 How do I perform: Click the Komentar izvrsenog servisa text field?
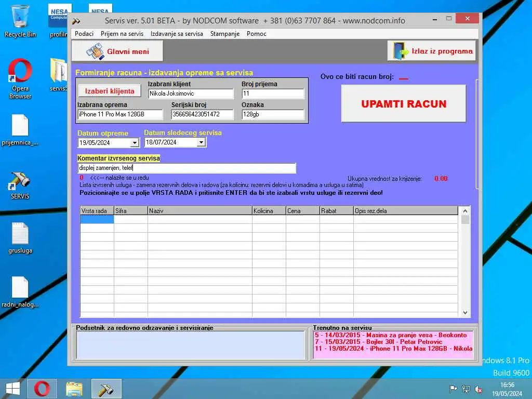[x=187, y=168]
